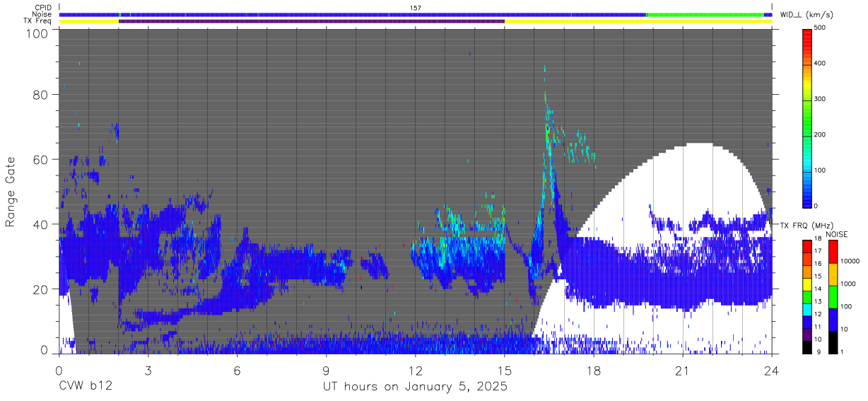The width and height of the screenshot is (868, 401).
Task: Click the 20 tick on Range Gate axis
Action: pyautogui.click(x=41, y=289)
